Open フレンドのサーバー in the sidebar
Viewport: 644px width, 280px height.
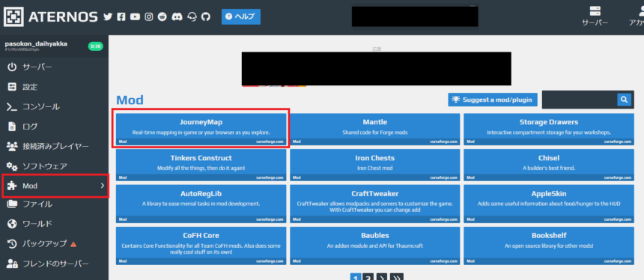(54, 264)
